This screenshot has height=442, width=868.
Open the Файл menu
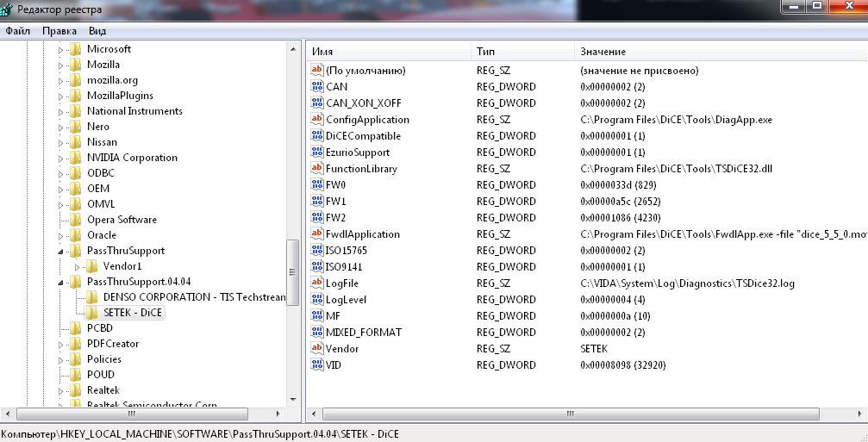(17, 31)
